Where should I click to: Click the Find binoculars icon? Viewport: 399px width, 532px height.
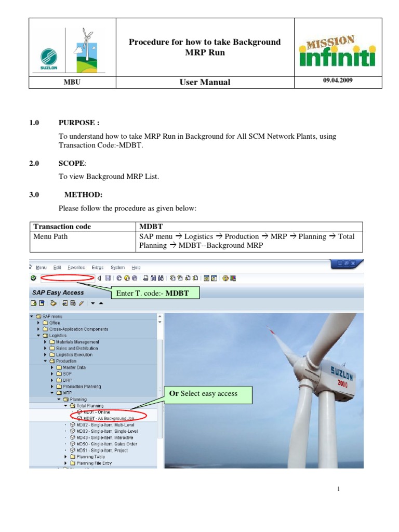tap(153, 278)
